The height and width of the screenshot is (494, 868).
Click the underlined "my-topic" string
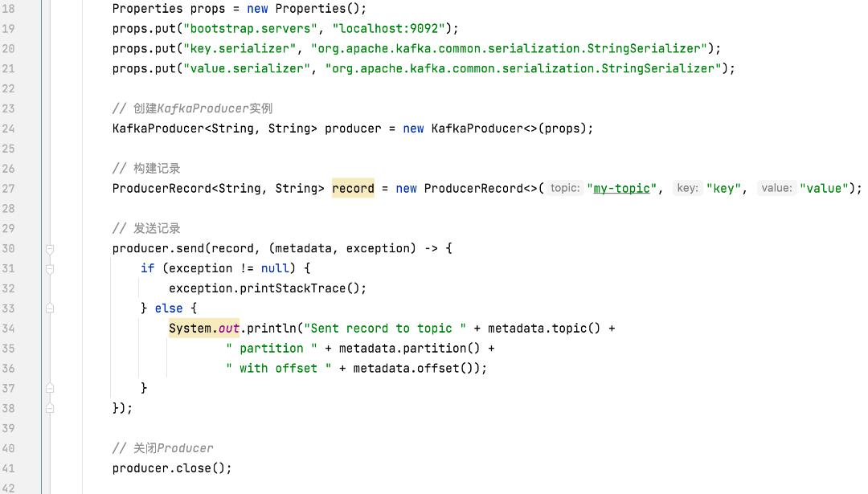(x=623, y=188)
